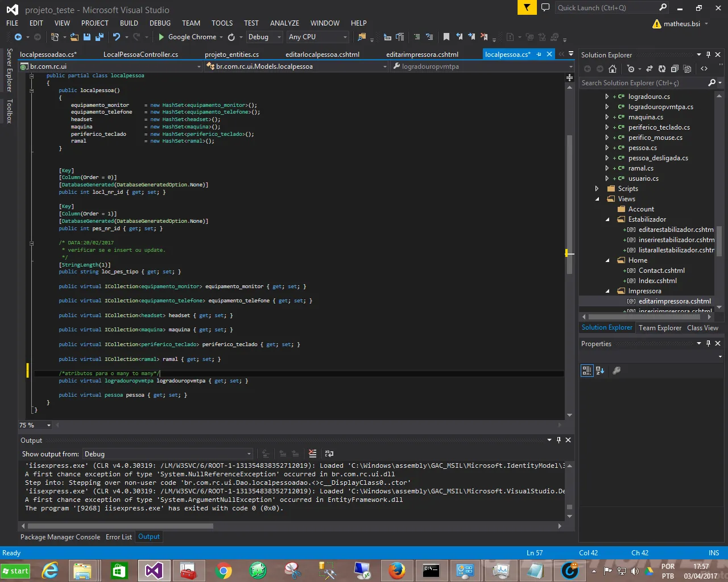Image resolution: width=728 pixels, height=582 pixels.
Task: Switch to LocalPessoaController.cs tab
Action: click(140, 55)
